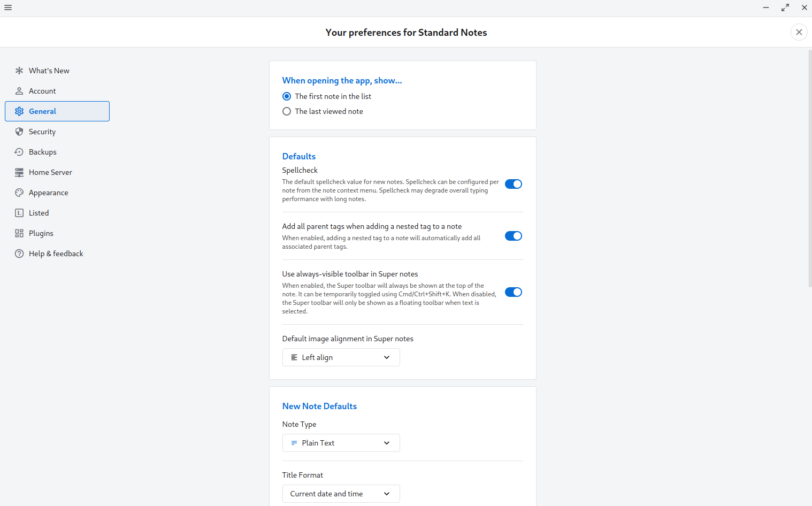Image resolution: width=812 pixels, height=506 pixels.
Task: Click the Account person icon
Action: pyautogui.click(x=19, y=91)
